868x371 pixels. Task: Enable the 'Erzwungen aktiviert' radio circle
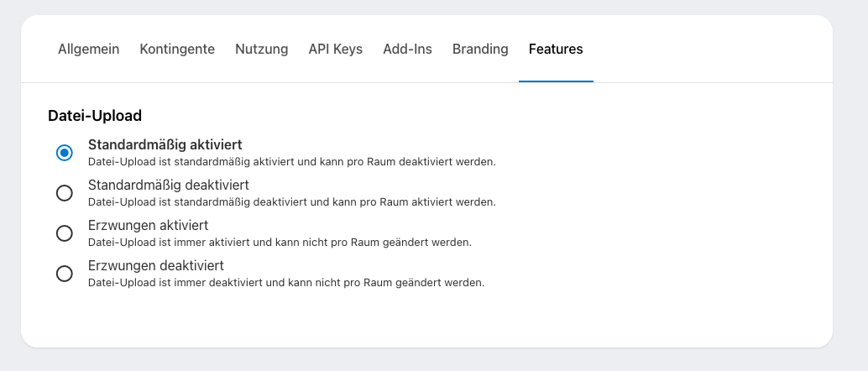[64, 233]
